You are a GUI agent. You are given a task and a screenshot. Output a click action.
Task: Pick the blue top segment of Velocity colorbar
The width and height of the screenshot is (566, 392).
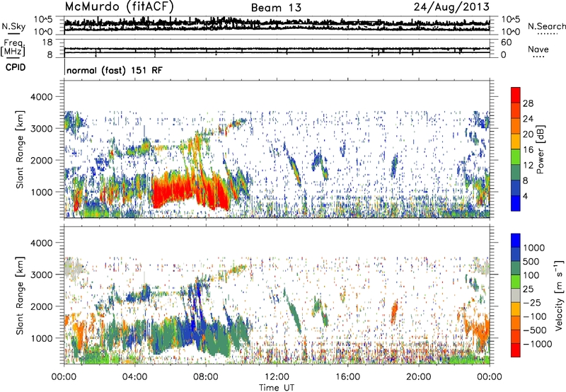pos(516,241)
